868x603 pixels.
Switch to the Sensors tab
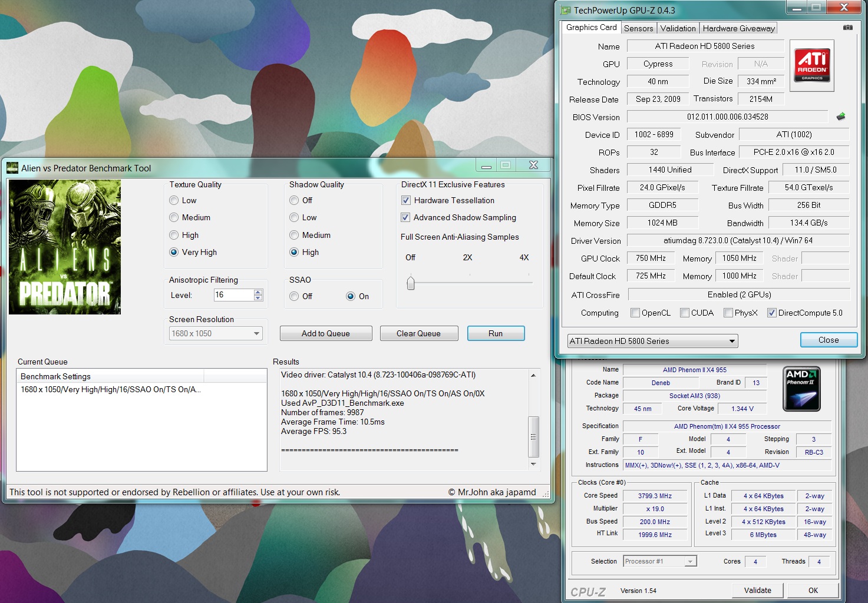tap(639, 28)
